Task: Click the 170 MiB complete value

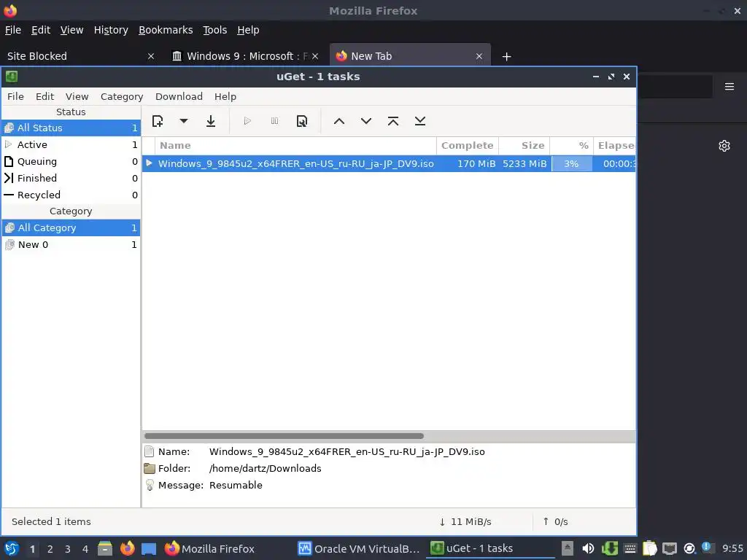Action: tap(476, 164)
